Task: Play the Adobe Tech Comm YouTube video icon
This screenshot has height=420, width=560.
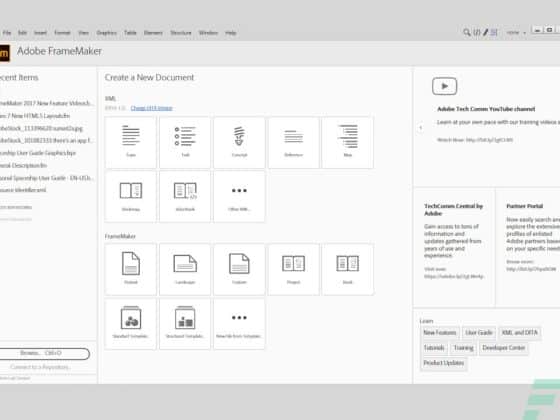Action: tap(444, 86)
